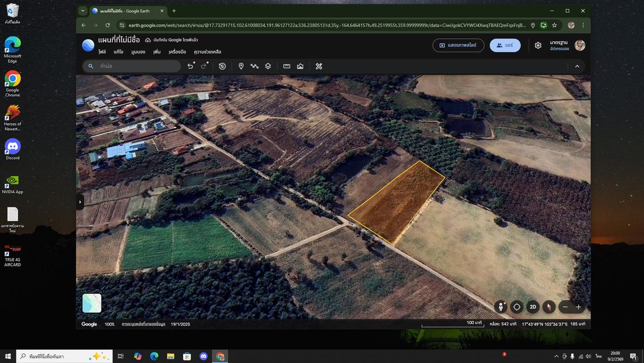Select the measure distance ruler tool
644x363 pixels.
(287, 66)
